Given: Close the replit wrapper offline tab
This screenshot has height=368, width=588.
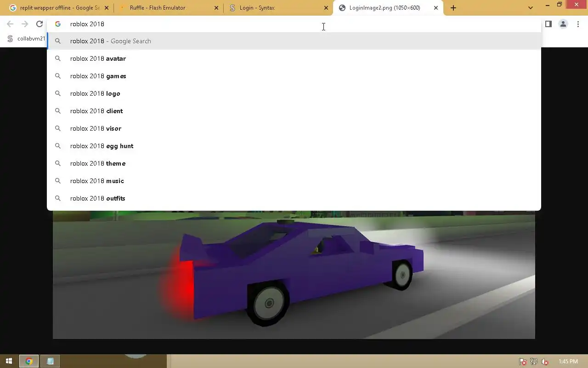Looking at the screenshot, I should (x=106, y=8).
